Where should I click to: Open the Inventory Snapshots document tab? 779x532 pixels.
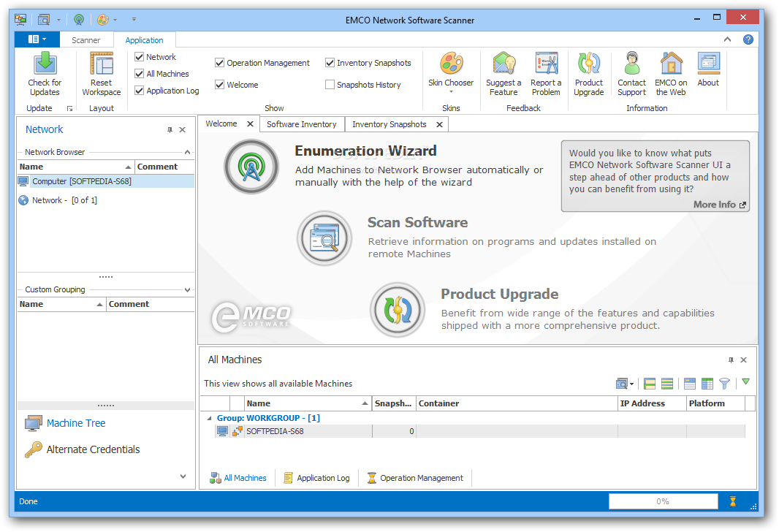click(389, 124)
